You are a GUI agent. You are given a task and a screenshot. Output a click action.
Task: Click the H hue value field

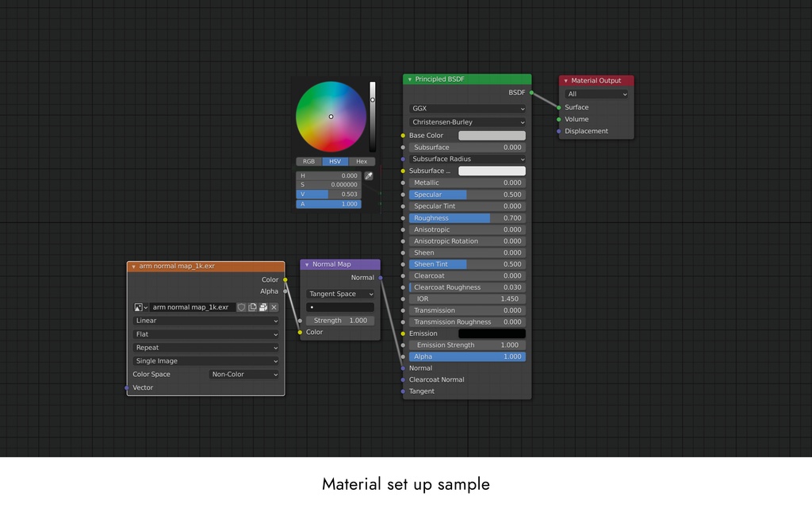(329, 175)
